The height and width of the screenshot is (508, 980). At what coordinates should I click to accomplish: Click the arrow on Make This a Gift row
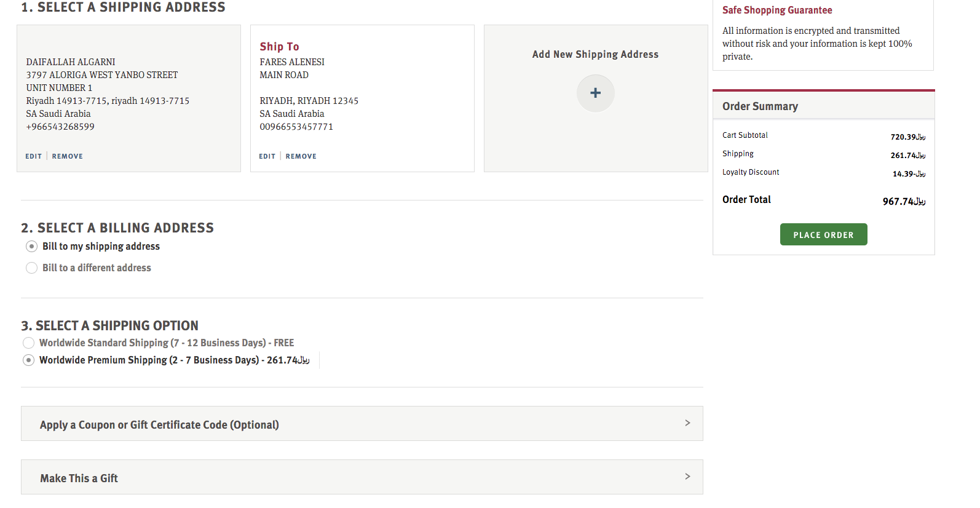(687, 477)
